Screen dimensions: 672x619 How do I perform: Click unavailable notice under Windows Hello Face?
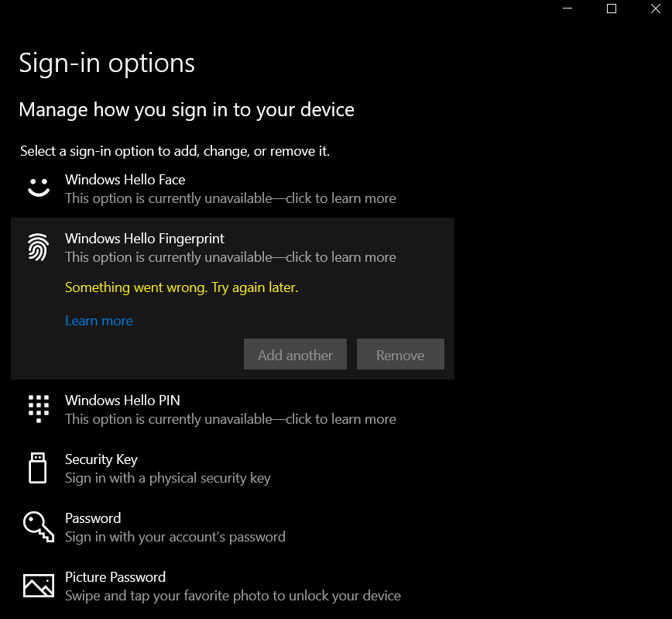(231, 198)
